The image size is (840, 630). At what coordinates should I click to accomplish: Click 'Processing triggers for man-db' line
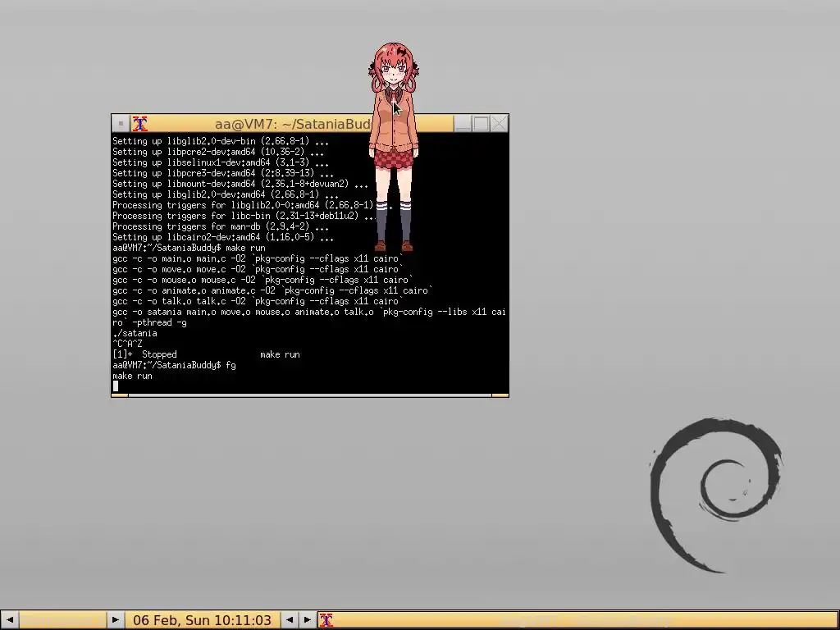(221, 226)
